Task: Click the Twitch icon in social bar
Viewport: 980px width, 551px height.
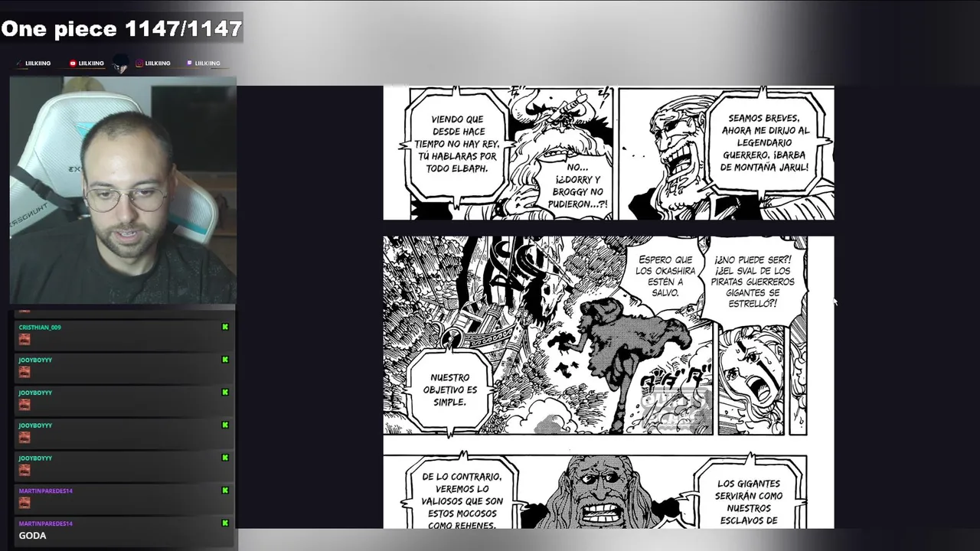Action: (189, 64)
